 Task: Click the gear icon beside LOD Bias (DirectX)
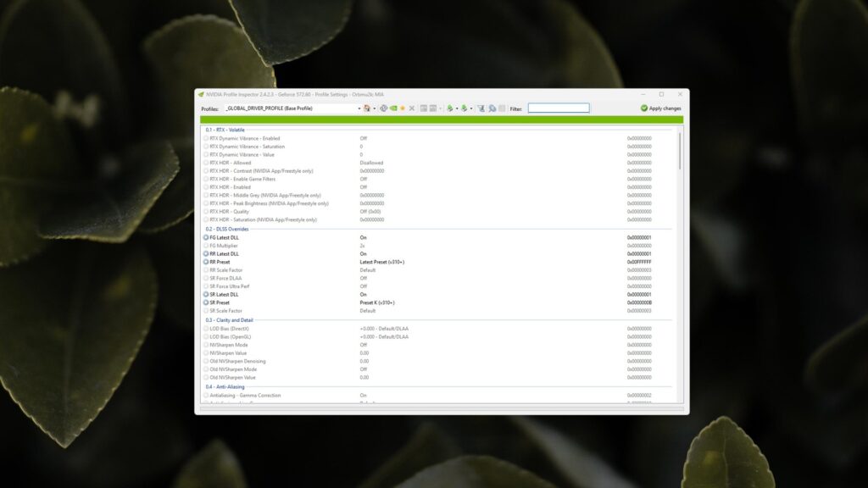[206, 329]
